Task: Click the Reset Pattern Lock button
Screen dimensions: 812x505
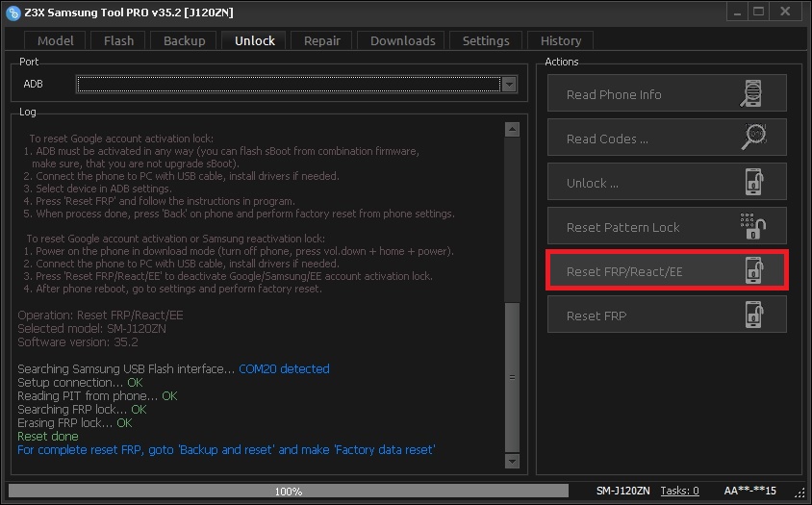Action: click(x=667, y=226)
